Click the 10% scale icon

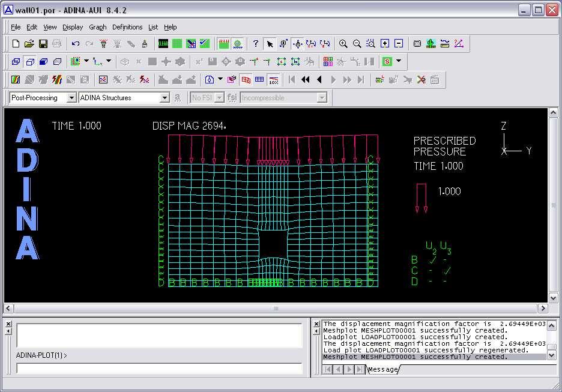[273, 80]
